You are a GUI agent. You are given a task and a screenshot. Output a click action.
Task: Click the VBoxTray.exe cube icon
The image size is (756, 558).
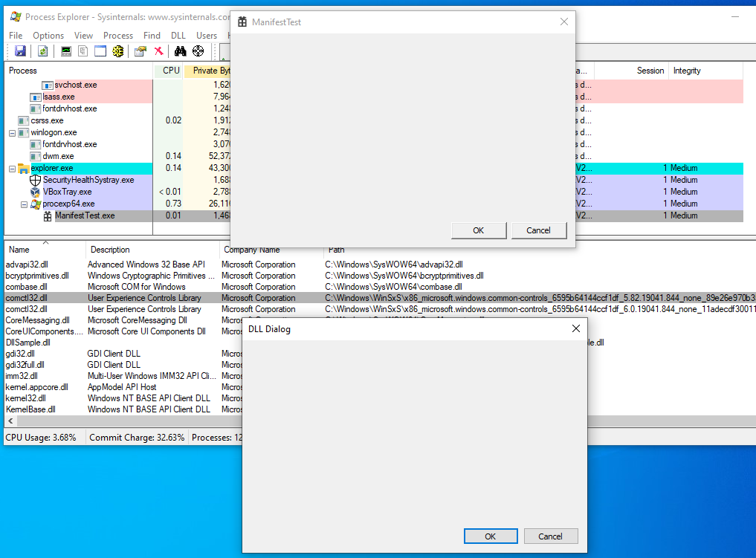pyautogui.click(x=35, y=192)
